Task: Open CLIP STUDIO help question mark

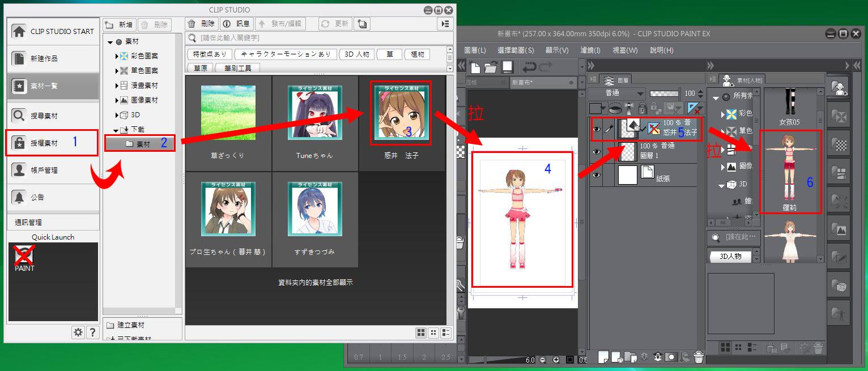Action: click(93, 332)
